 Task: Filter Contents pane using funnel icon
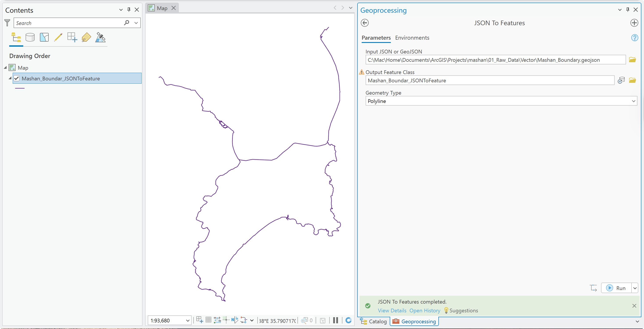tap(7, 23)
